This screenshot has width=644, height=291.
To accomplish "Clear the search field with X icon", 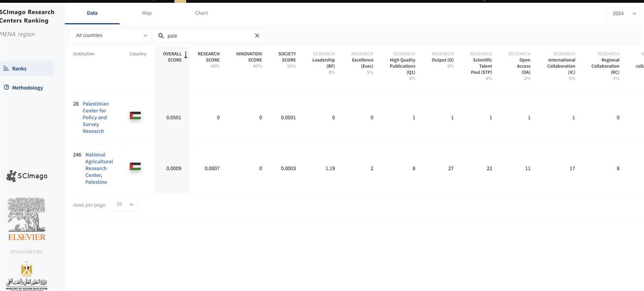I will [x=257, y=36].
